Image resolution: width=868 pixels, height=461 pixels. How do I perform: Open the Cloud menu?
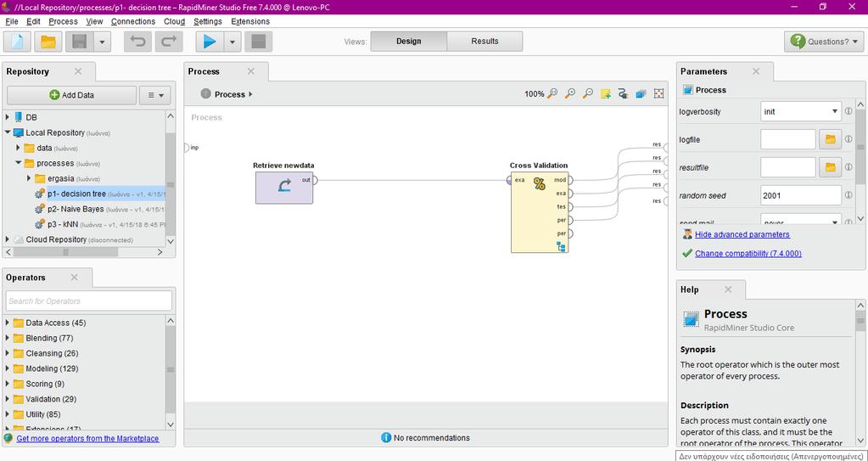tap(175, 21)
